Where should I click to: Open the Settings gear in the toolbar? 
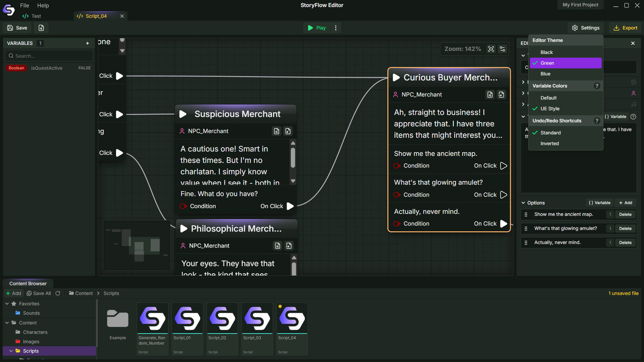coord(586,28)
